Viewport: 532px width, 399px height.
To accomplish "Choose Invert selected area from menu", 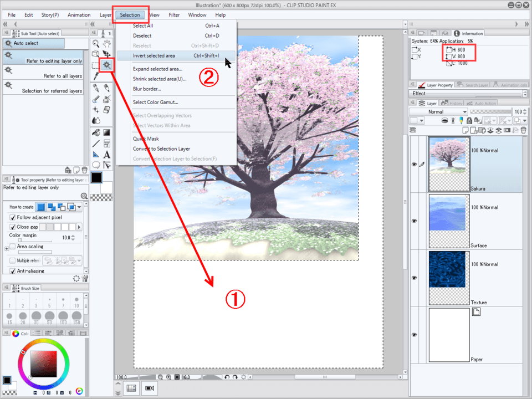I will (154, 56).
